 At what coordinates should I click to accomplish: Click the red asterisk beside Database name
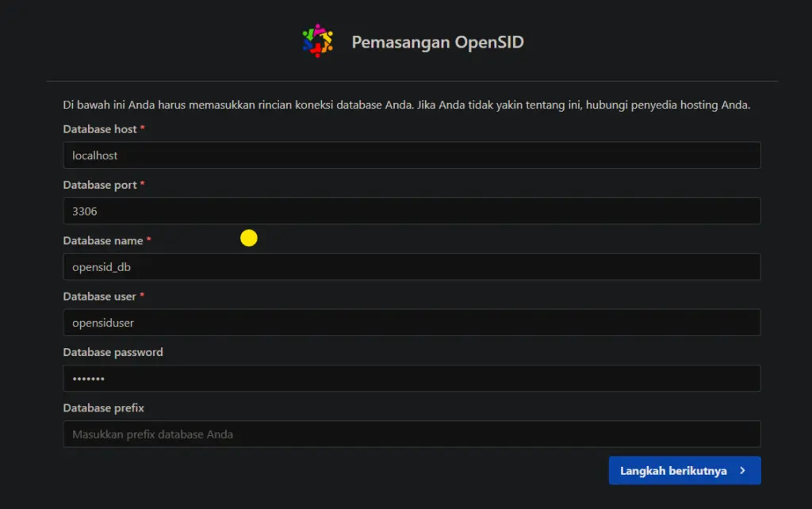pos(148,240)
